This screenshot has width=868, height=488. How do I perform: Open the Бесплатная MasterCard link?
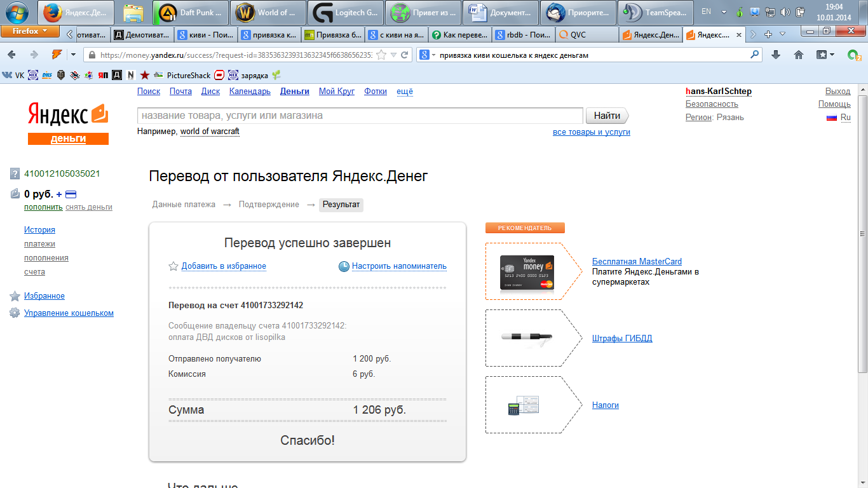tap(637, 262)
